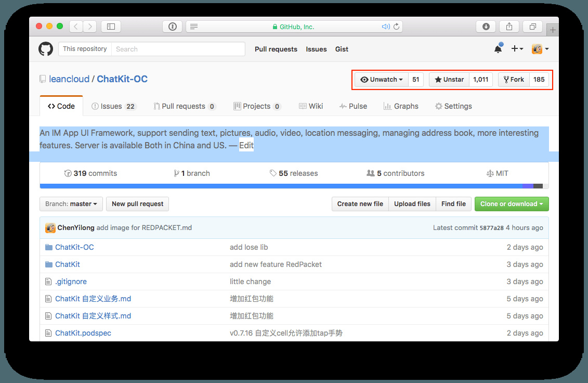Open the ChatKit-OC repository title link
The height and width of the screenshot is (383, 588).
coord(122,79)
